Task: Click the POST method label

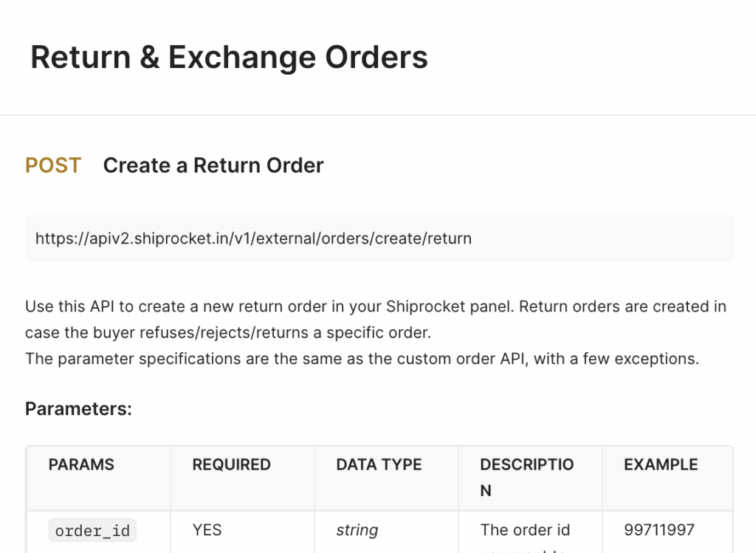Action: coord(53,165)
